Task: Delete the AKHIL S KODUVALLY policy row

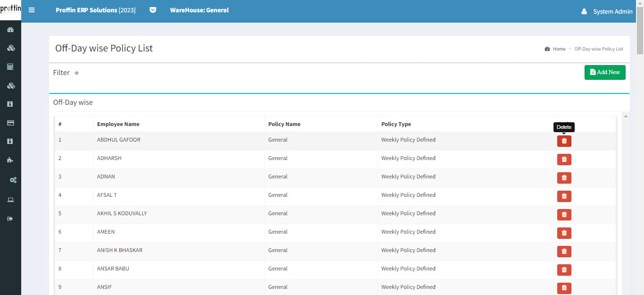Action: [564, 215]
